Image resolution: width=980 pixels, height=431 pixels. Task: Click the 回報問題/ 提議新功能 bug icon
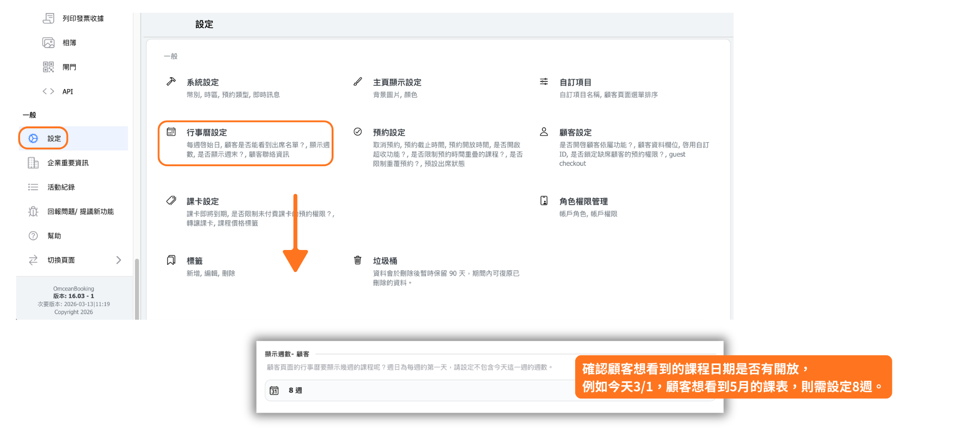[33, 212]
